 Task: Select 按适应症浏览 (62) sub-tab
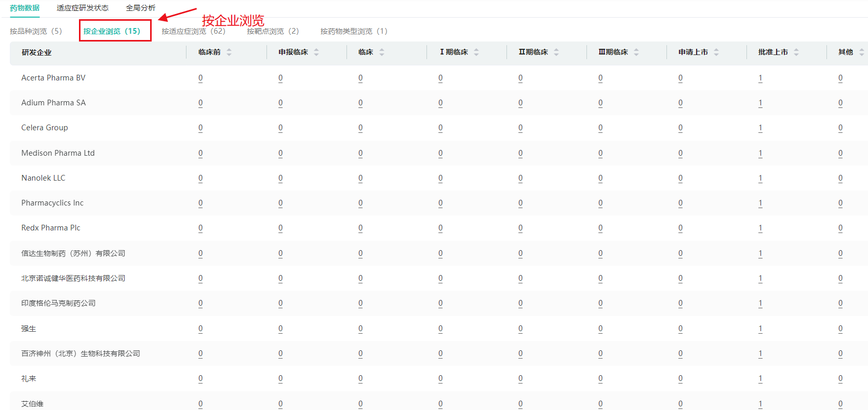pos(194,31)
